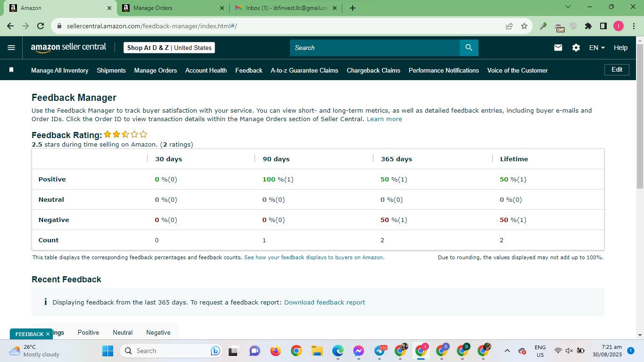This screenshot has width=644, height=362.
Task: Click the Windows taskbar Search box
Action: point(171,351)
